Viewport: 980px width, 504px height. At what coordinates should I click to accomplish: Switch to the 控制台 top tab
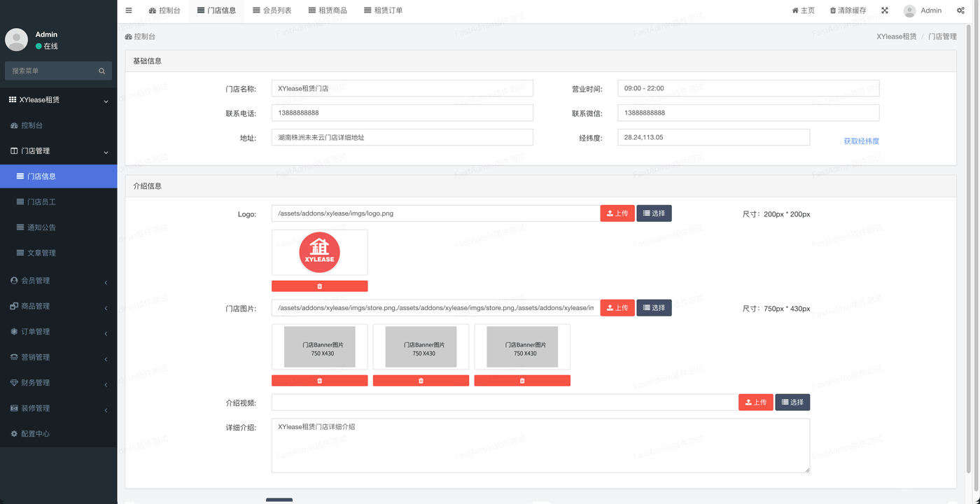coord(164,10)
